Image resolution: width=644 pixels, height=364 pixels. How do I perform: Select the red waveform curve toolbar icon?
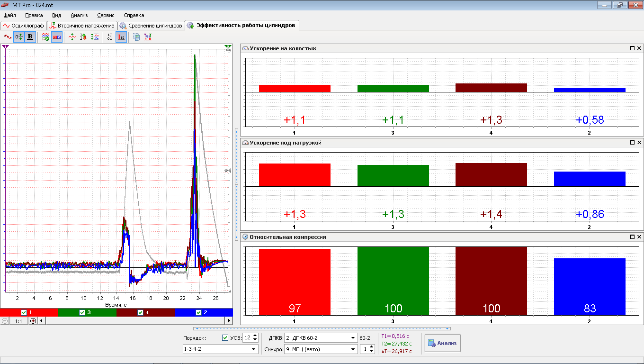click(x=7, y=37)
